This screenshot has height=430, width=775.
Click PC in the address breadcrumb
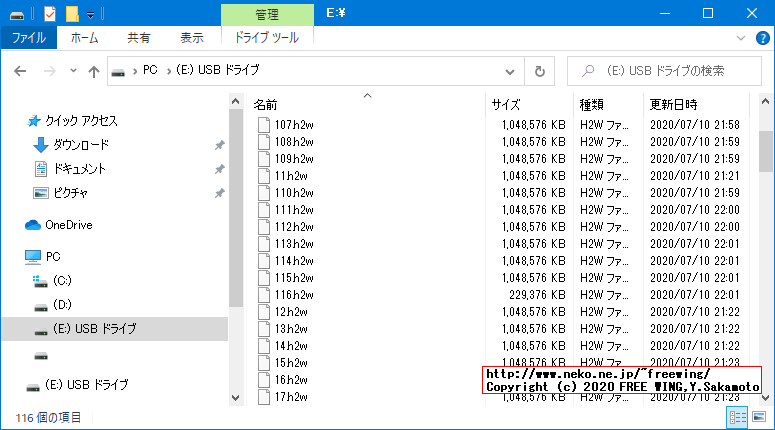tap(150, 70)
